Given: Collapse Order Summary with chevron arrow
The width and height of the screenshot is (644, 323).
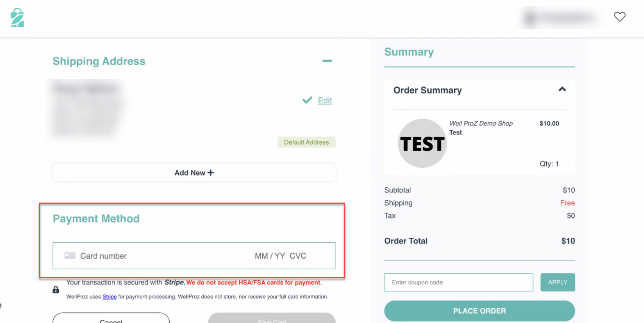Looking at the screenshot, I should 562,89.
